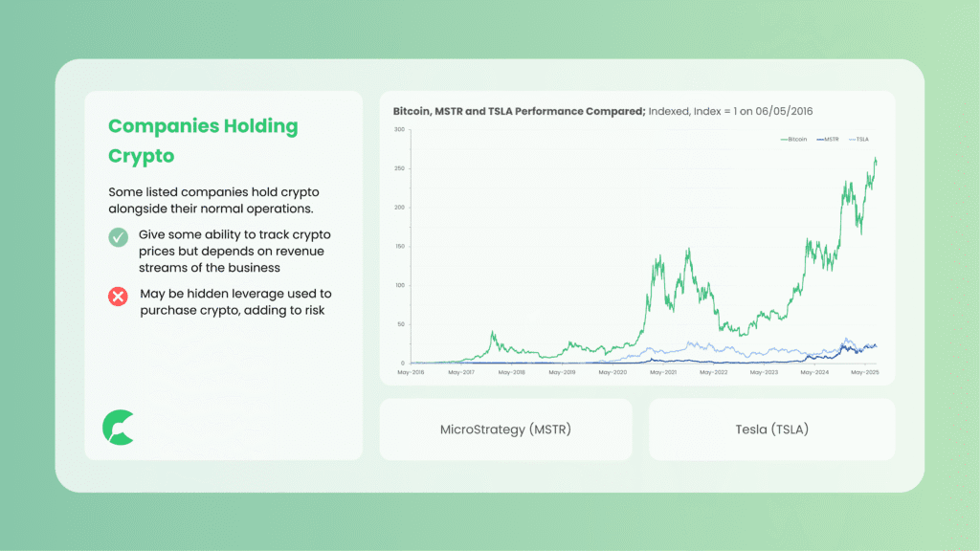Screen dimensions: 980x551
Task: Click the Bitcoin legend entry
Action: 793,140
